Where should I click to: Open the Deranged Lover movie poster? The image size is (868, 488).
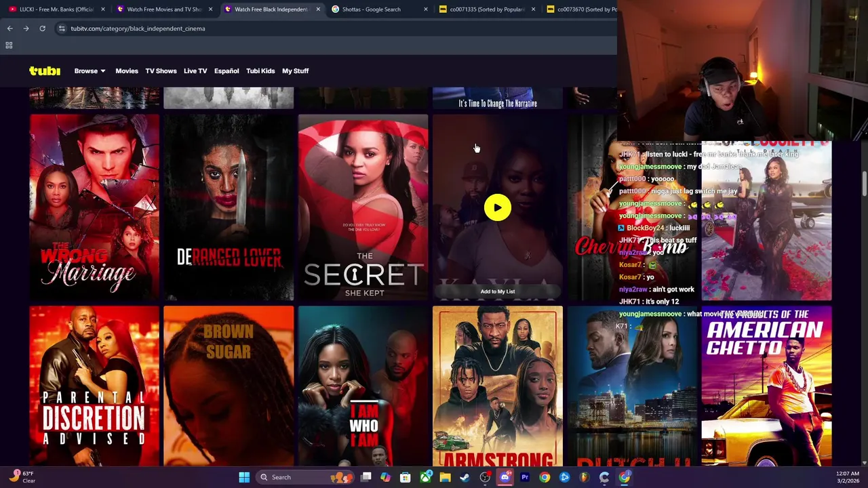coord(229,207)
